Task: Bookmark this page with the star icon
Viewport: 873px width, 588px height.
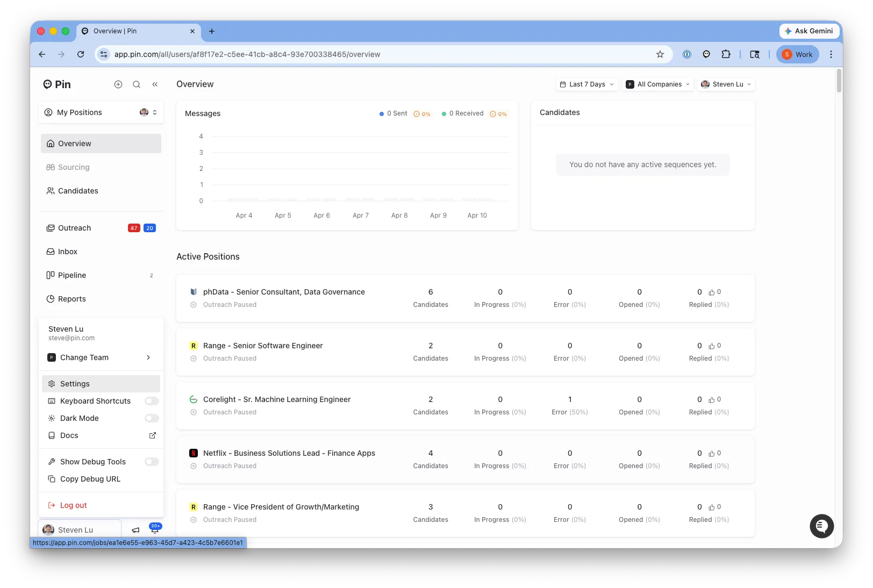Action: pos(660,54)
